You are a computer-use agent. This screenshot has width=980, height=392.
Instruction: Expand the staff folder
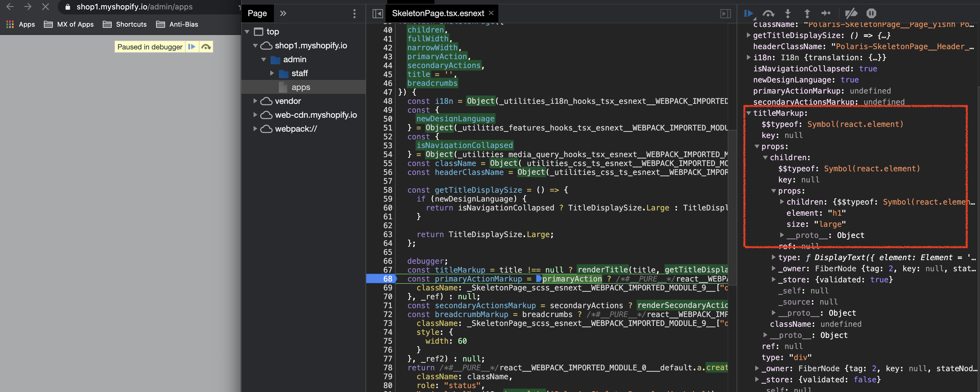click(x=272, y=73)
